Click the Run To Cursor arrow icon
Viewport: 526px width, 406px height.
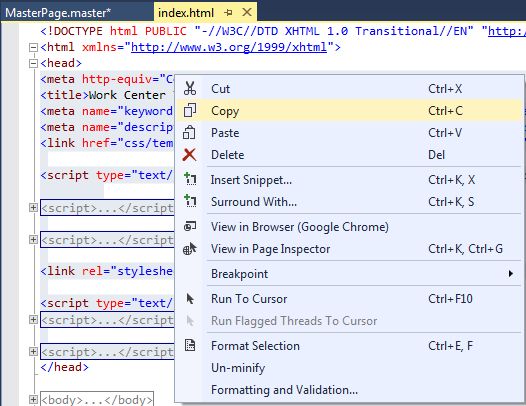(x=190, y=298)
